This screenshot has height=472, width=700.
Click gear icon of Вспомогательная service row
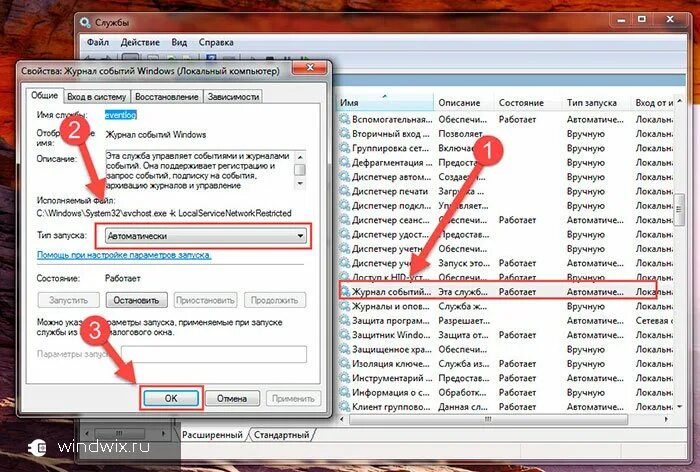pyautogui.click(x=344, y=119)
